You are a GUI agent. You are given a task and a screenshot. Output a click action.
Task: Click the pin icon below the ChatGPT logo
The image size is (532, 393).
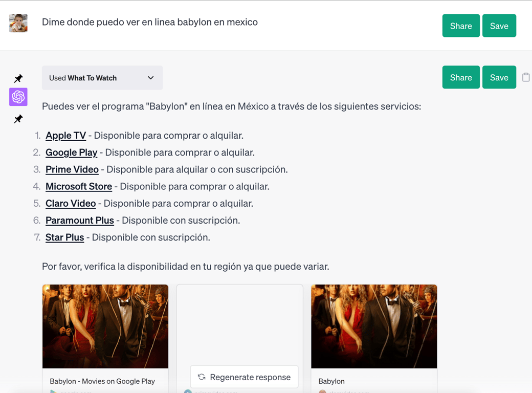pos(18,119)
